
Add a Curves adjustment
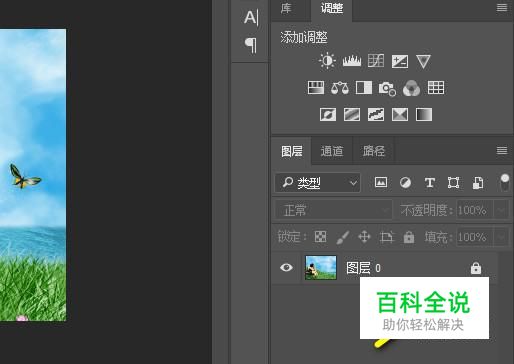point(376,61)
